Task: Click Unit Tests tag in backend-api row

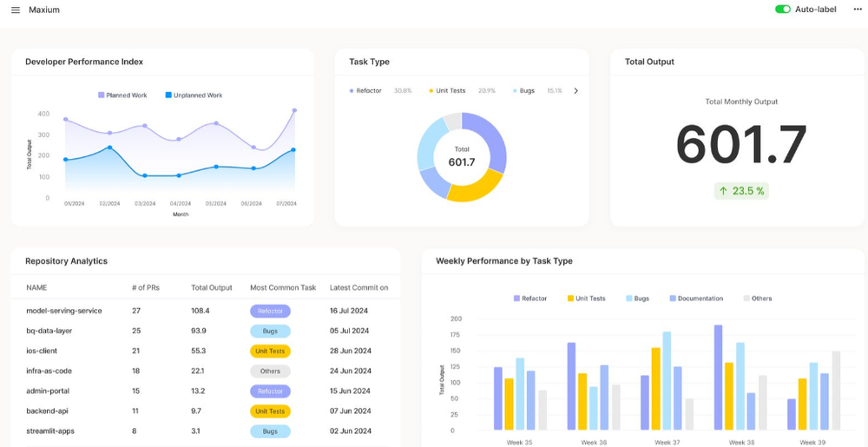Action: (270, 411)
